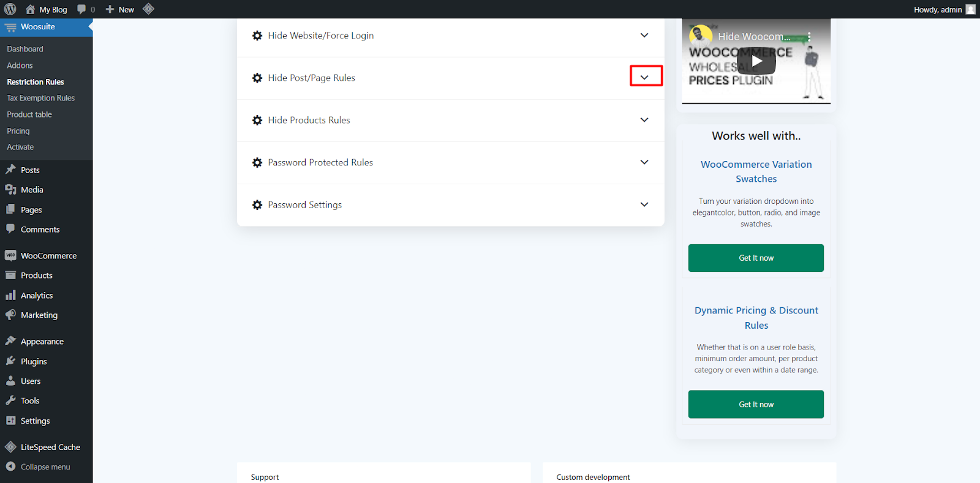The height and width of the screenshot is (483, 980).
Task: Click the LiteSpeed Cache icon
Action: [10, 447]
